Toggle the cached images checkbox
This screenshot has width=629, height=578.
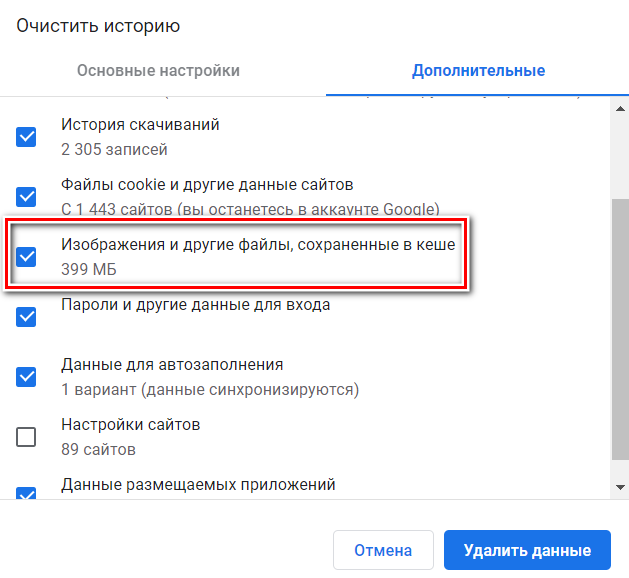click(x=26, y=257)
